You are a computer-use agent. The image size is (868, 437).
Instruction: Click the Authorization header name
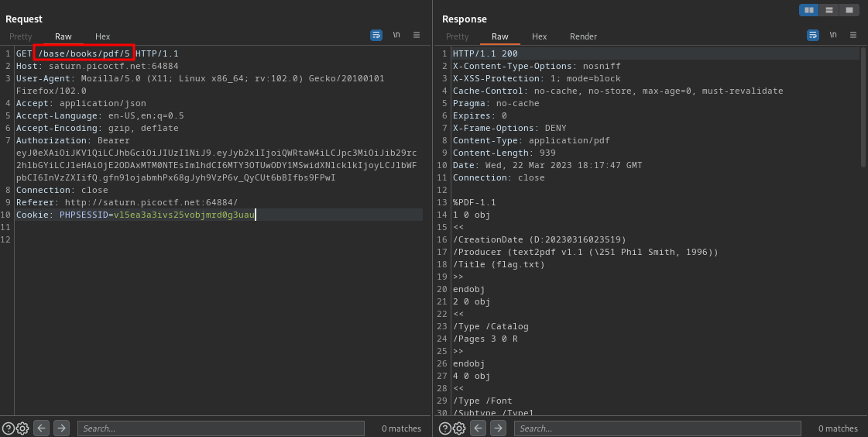(x=51, y=141)
